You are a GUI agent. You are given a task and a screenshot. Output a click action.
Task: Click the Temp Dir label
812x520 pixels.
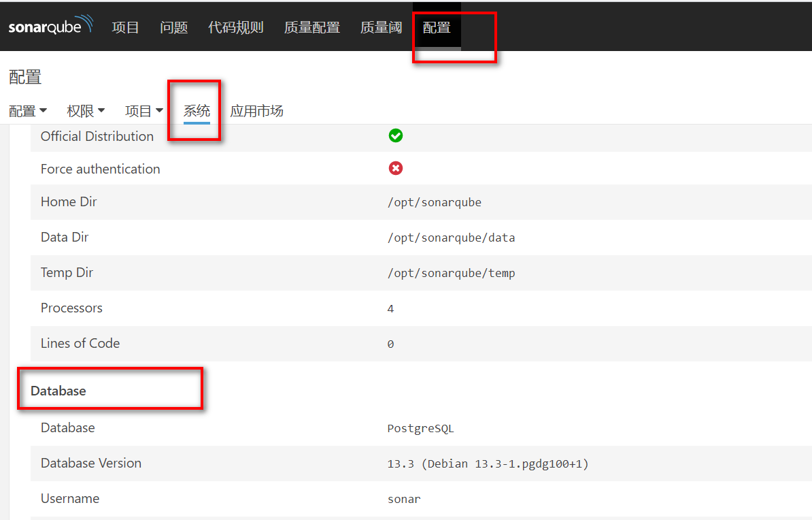(x=67, y=272)
